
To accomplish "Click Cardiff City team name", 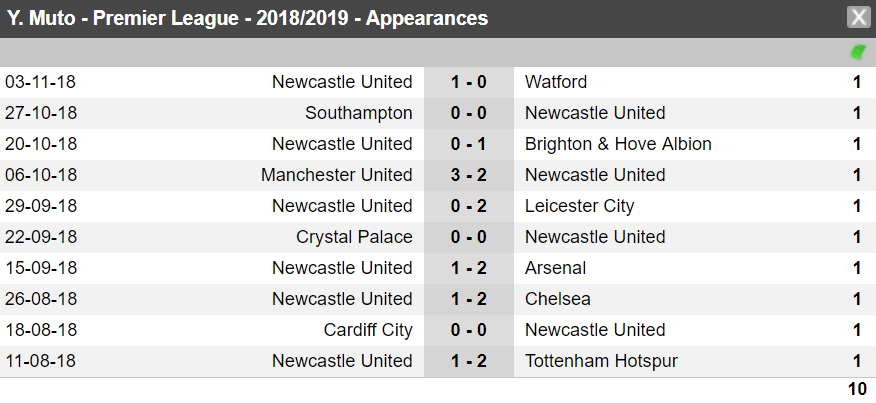I will pyautogui.click(x=368, y=330).
